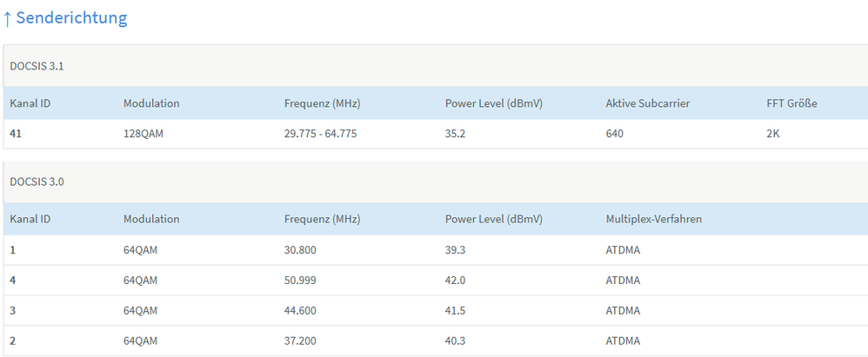This screenshot has width=868, height=357.
Task: Select the DOCSIS 3.0 section header
Action: tap(37, 182)
